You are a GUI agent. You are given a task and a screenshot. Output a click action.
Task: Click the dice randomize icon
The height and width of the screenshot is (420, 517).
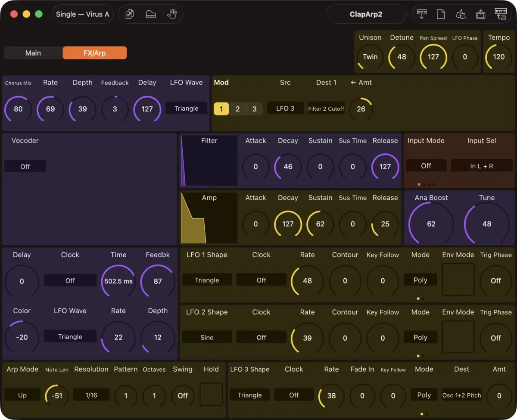(x=461, y=14)
